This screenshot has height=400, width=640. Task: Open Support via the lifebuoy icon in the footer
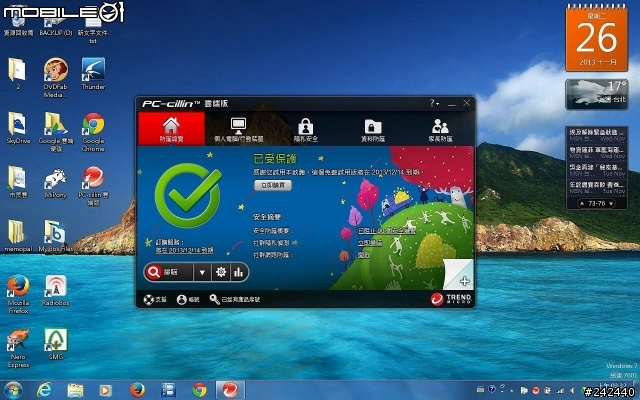click(x=155, y=300)
